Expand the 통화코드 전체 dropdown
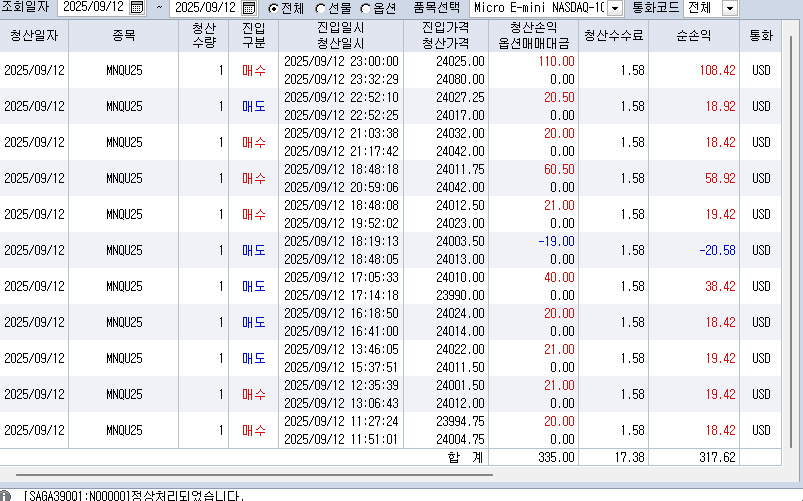This screenshot has width=803, height=501. click(730, 8)
